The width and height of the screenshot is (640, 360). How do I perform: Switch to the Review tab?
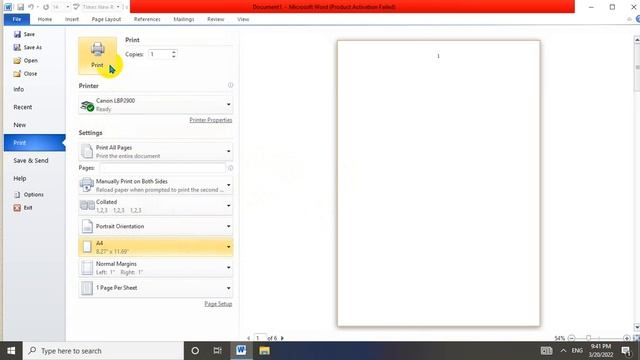click(x=216, y=19)
